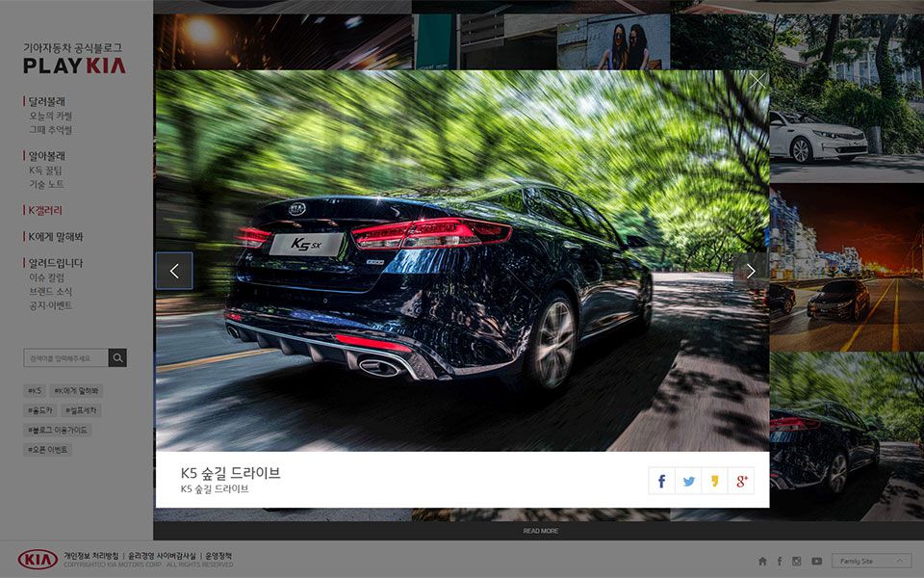Open the home icon in footer
This screenshot has width=924, height=578.
(x=762, y=561)
